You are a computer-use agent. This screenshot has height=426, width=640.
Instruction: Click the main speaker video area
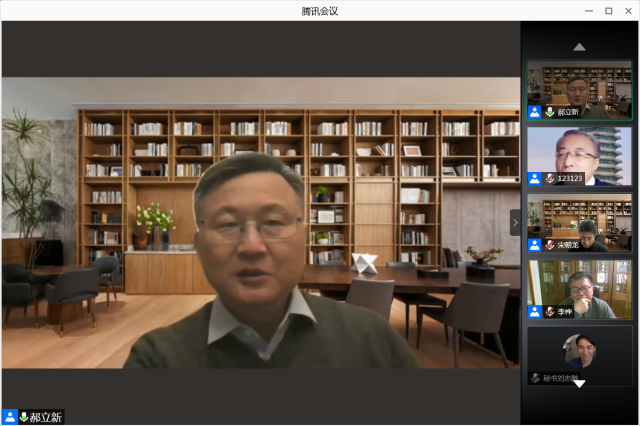tap(260, 220)
